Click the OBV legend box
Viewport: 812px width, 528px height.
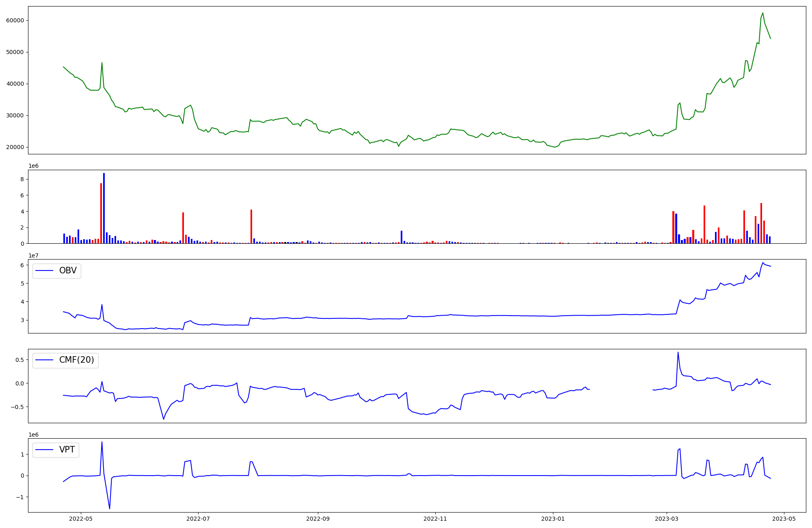[57, 271]
